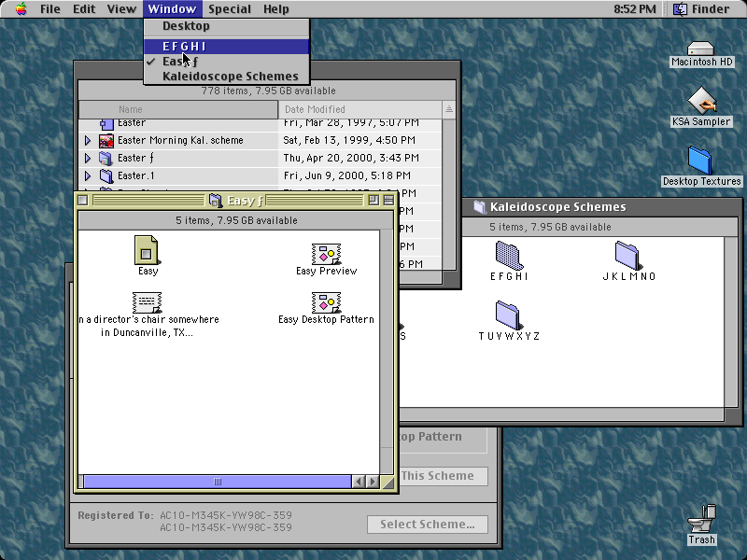Click the sort order toggle button

pyautogui.click(x=449, y=109)
